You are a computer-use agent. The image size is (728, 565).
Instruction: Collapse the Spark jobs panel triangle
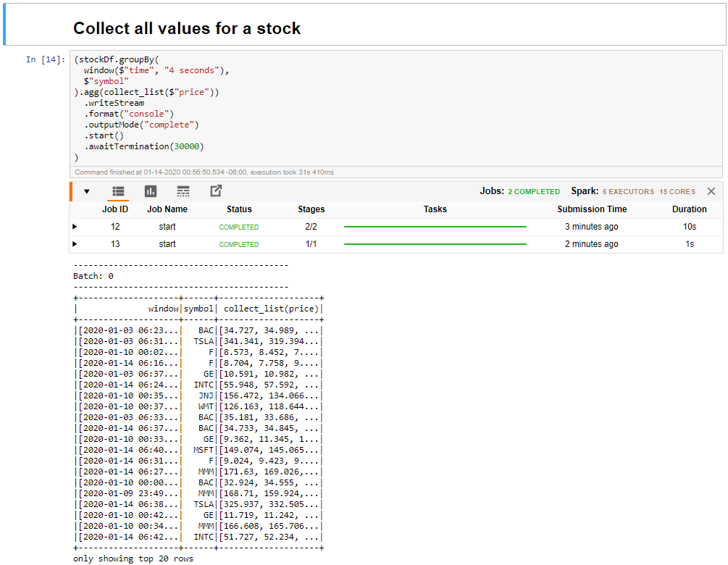click(86, 191)
